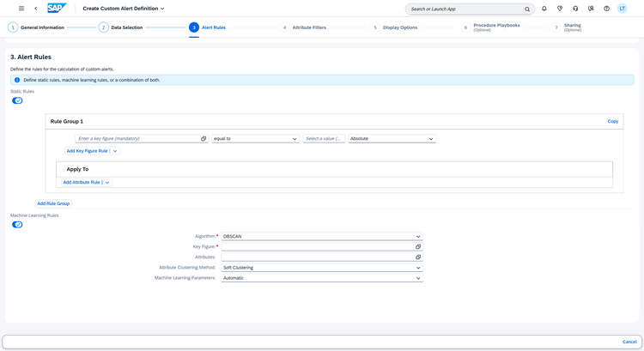This screenshot has height=351, width=644.
Task: Go to step 2 Data Selection
Action: click(120, 27)
